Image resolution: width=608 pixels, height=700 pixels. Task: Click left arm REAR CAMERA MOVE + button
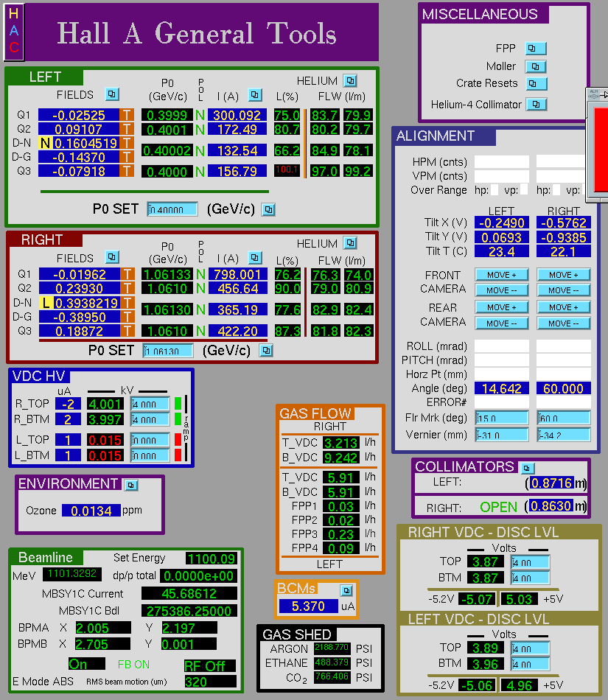502,307
